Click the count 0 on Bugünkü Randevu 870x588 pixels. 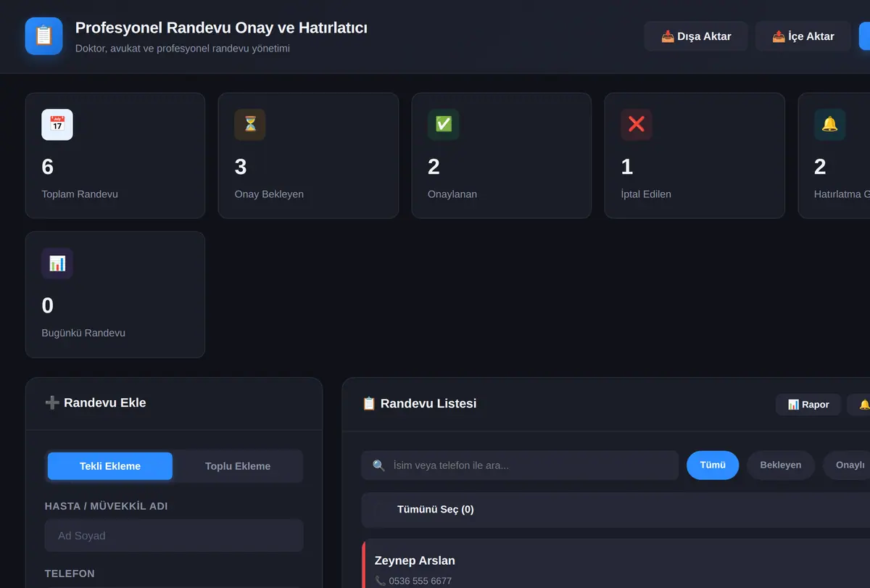(48, 305)
